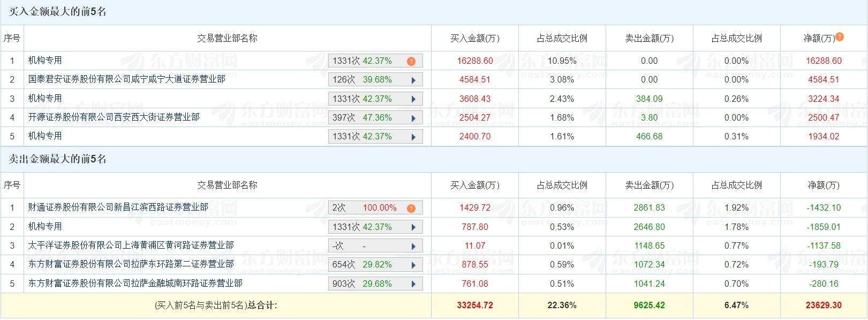Click arrow icon in 拉萨东环路第二证券营业部 row
868x320 pixels.
[413, 265]
